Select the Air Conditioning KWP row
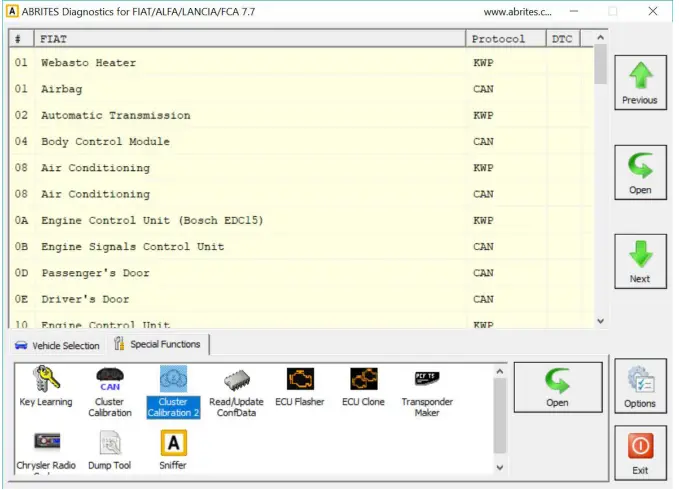Screen dimensions: 679x490 (x=301, y=168)
